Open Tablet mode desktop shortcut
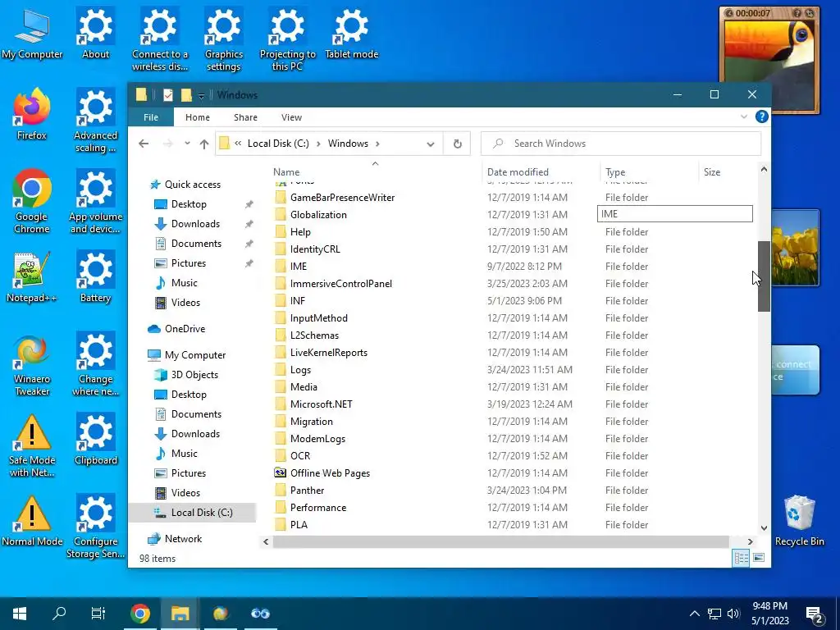Viewport: 840px width, 630px height. click(x=351, y=34)
